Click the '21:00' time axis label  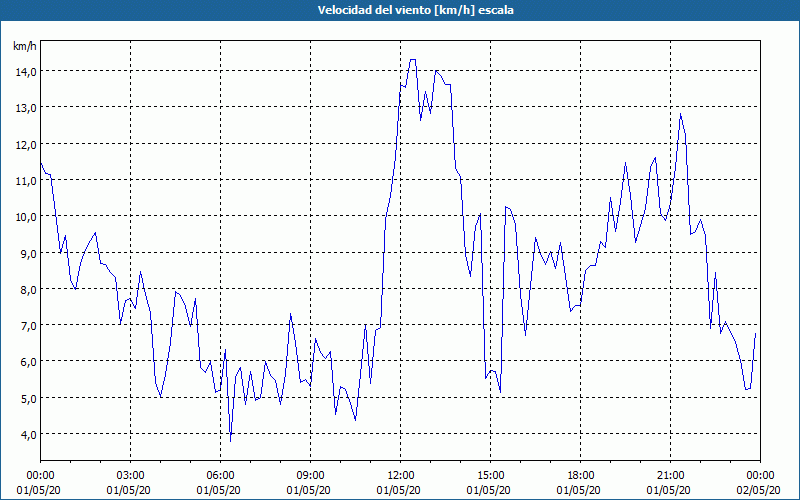pyautogui.click(x=670, y=476)
